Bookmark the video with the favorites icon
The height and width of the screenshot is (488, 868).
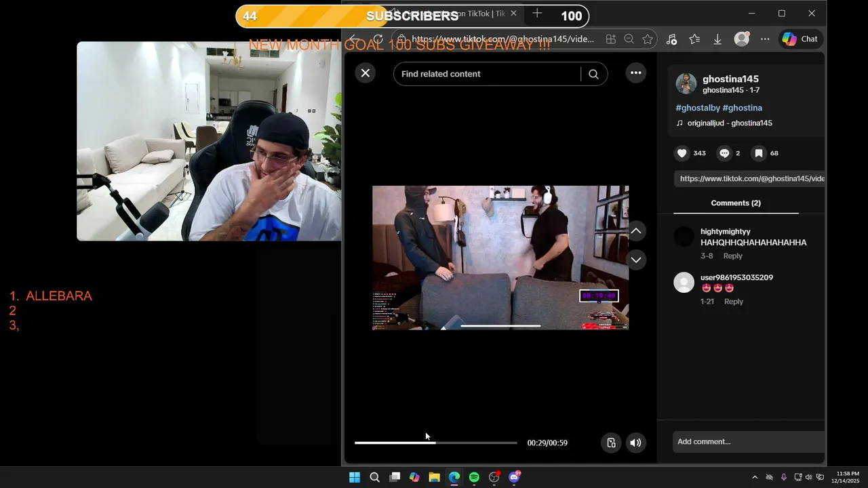coord(759,153)
